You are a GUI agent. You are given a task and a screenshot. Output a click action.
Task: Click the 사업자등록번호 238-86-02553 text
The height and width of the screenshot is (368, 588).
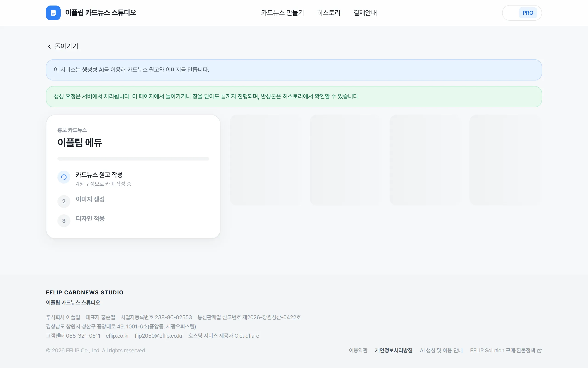click(x=156, y=317)
